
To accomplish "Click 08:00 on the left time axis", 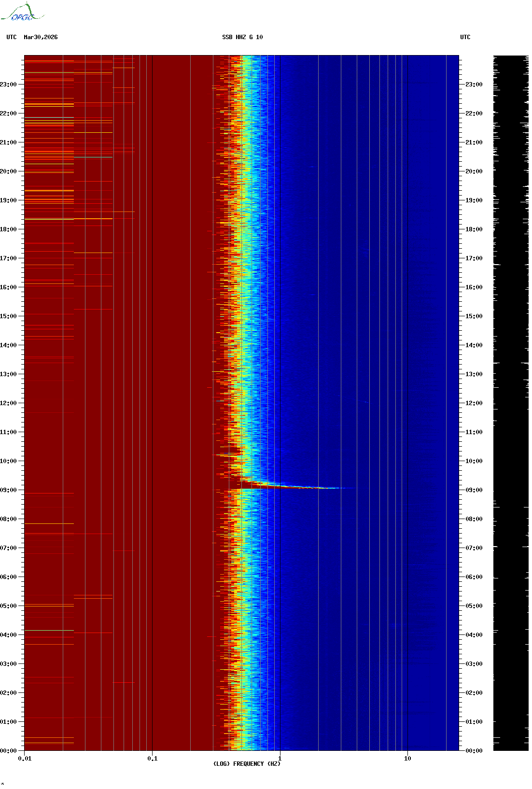I will point(8,519).
